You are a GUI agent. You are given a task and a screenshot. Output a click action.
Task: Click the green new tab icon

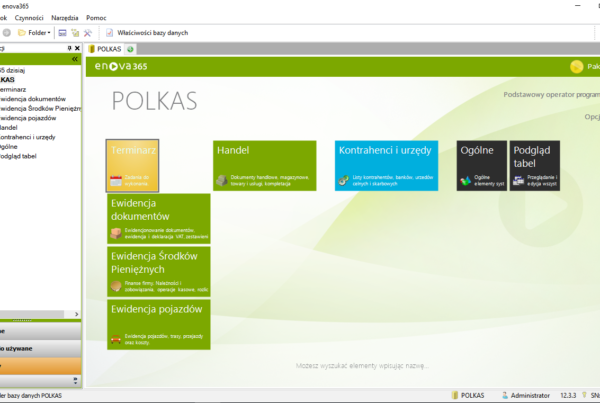pyautogui.click(x=131, y=49)
